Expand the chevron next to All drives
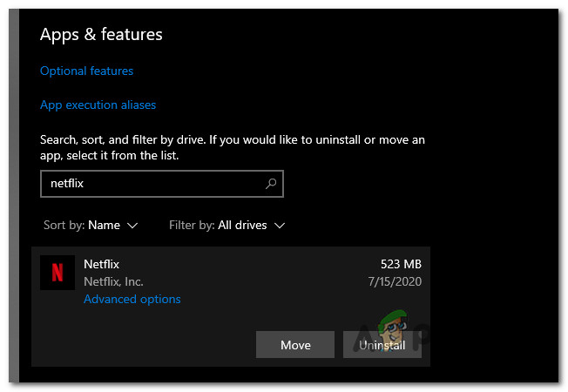568x392 pixels. (x=280, y=226)
